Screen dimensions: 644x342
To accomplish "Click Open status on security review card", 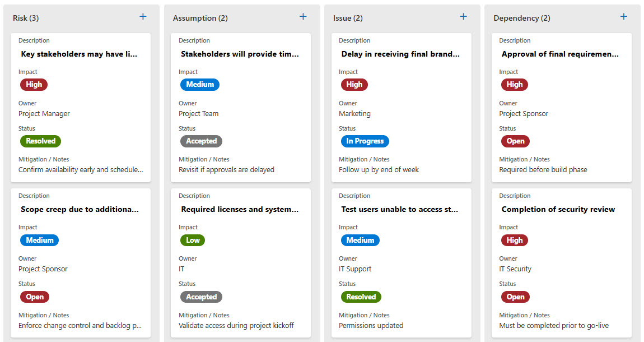I will (515, 297).
